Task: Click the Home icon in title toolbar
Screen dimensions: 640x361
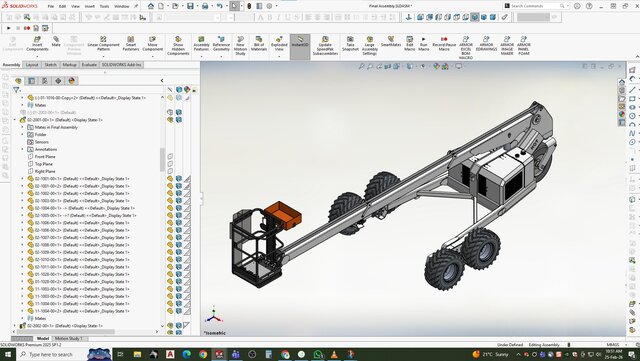Action: tap(151, 6)
